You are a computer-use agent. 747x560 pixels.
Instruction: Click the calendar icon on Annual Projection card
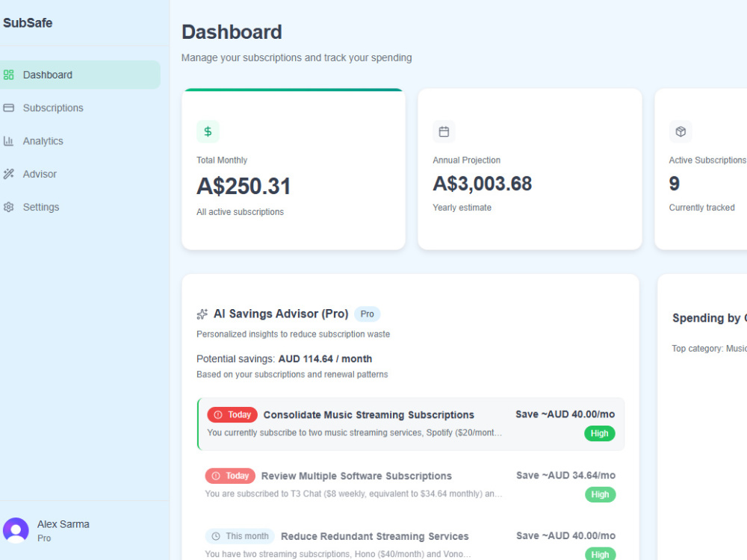444,131
